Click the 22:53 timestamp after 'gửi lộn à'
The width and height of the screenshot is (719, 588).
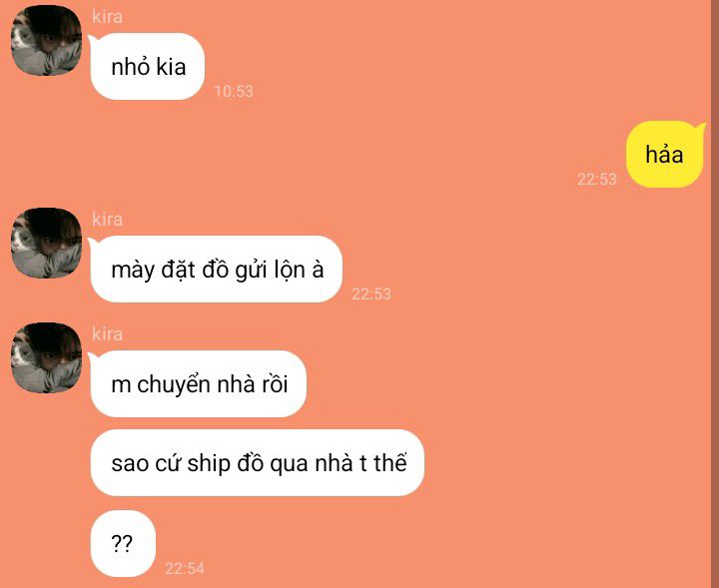pos(371,294)
